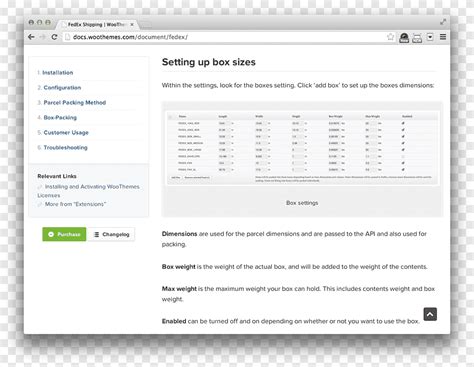
Task: Open the Customer Usage section link
Action: pos(66,133)
